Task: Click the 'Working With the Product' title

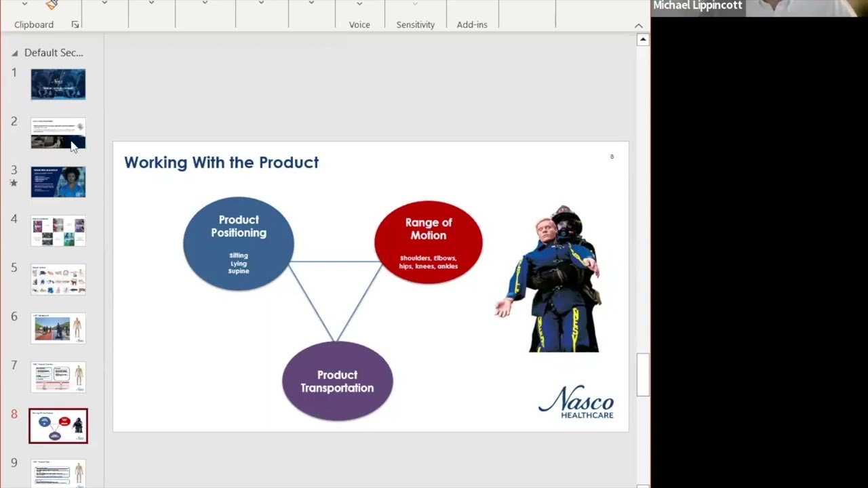Action: click(x=221, y=163)
